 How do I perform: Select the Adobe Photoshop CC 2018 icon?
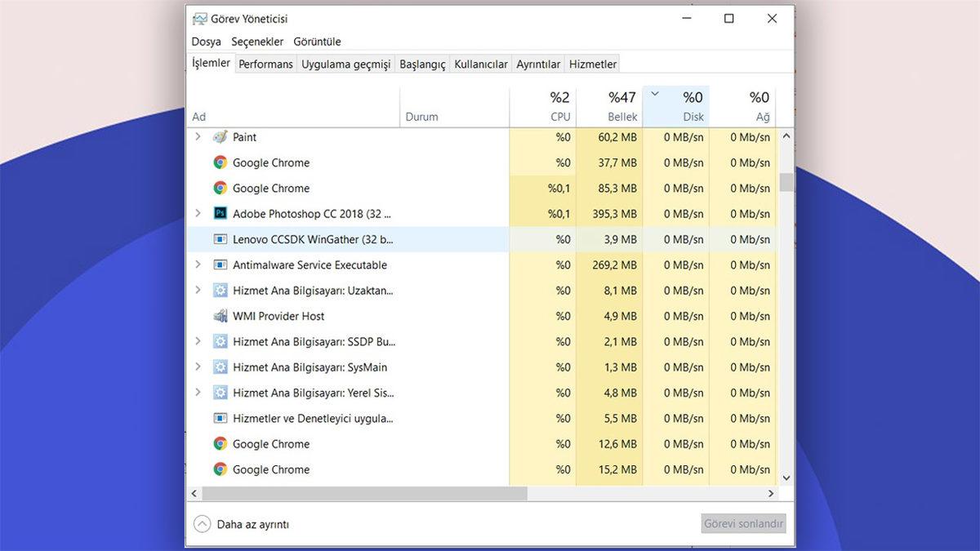[220, 214]
